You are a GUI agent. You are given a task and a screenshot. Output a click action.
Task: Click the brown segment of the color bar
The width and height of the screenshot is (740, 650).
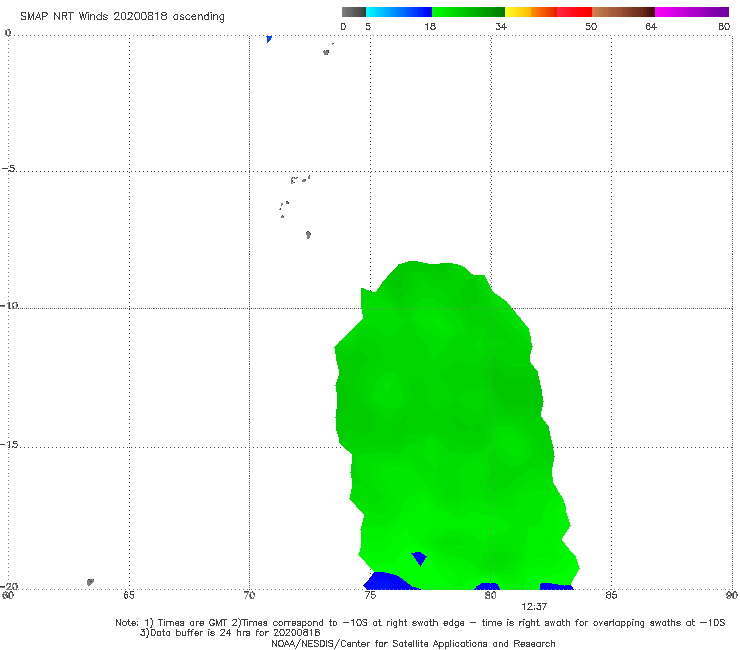[623, 12]
